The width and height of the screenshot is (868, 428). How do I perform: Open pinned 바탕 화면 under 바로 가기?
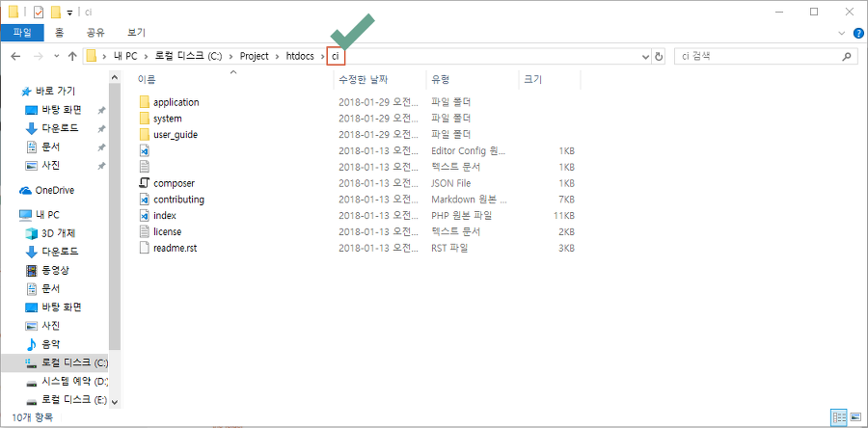(x=62, y=110)
